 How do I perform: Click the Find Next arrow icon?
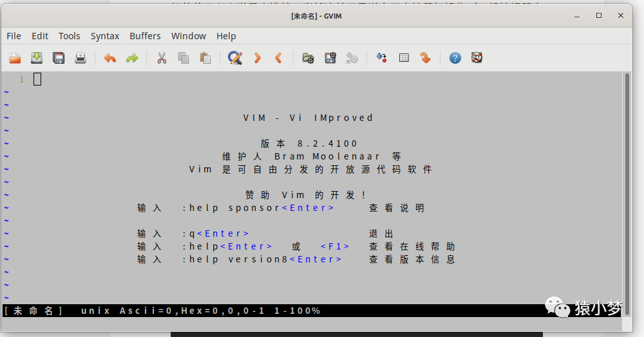(x=258, y=58)
